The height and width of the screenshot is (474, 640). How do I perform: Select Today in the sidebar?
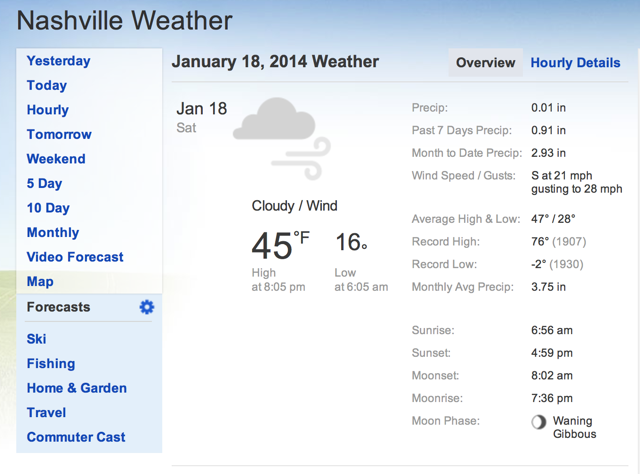(47, 86)
